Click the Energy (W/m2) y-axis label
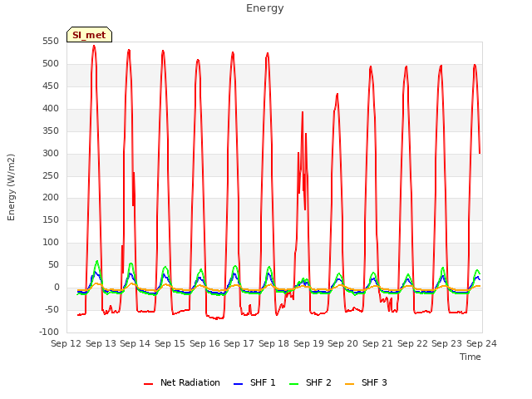Screen dimensions: 532x399 (11, 187)
